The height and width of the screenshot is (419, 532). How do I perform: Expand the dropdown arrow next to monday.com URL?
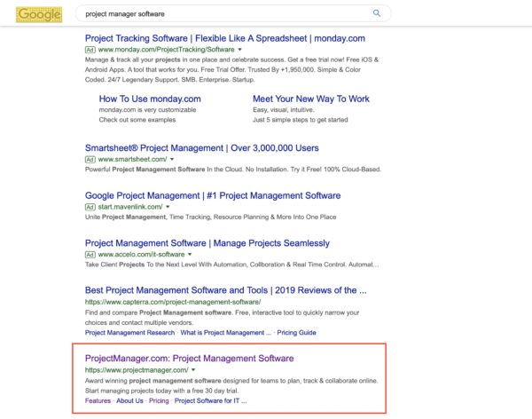[240, 50]
